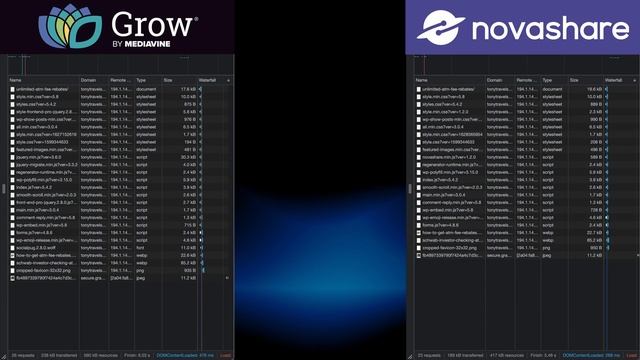Select jquery.min.js?ver=3.6.0 request in Grow panel
640x360 pixels.
121,157
